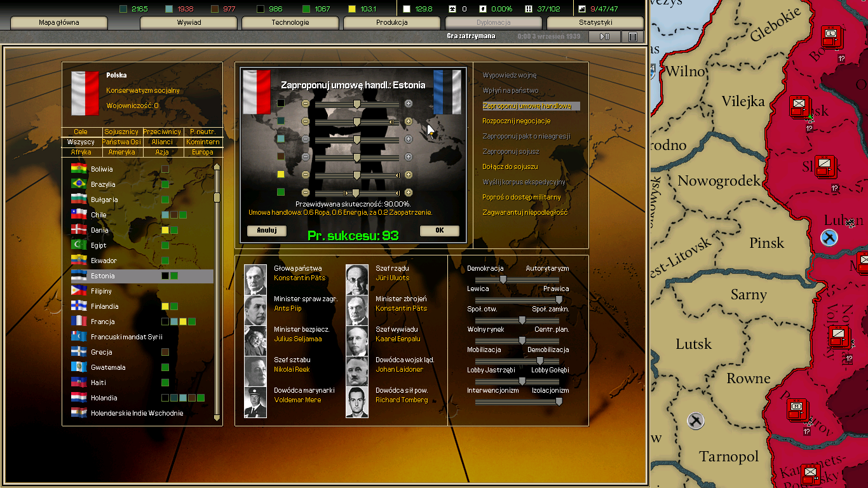Click the transport capacity icon beside 37/102
Viewport: 868px width, 488px height.
coord(529,9)
